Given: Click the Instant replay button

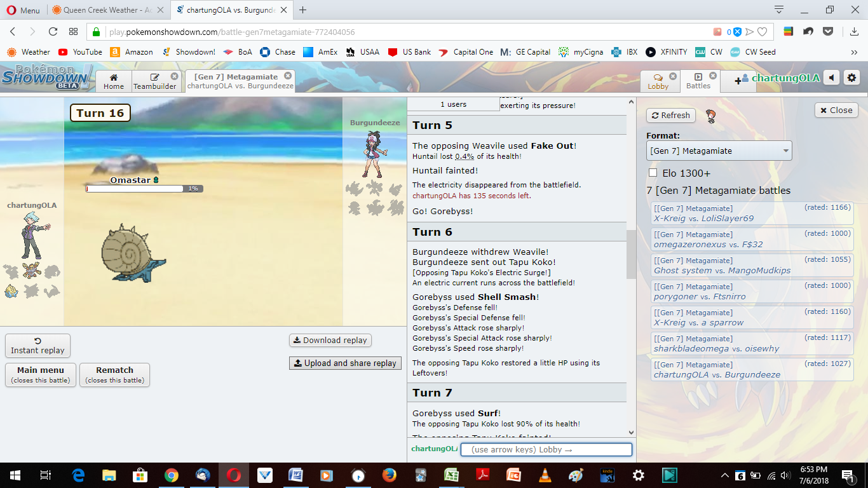Looking at the screenshot, I should click(37, 346).
